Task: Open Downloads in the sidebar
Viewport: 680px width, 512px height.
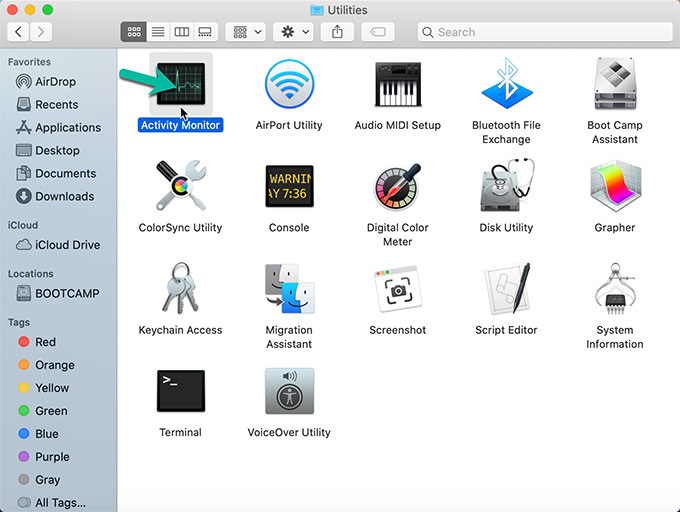Action: click(x=64, y=196)
